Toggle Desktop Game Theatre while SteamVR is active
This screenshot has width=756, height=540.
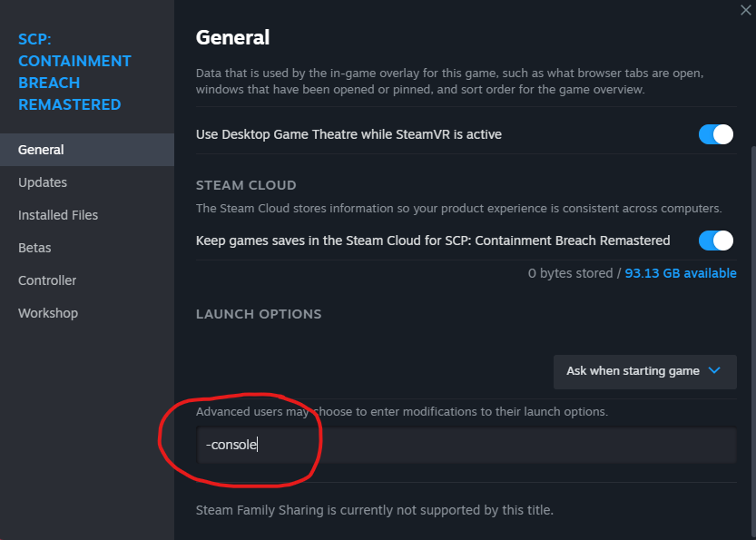715,134
